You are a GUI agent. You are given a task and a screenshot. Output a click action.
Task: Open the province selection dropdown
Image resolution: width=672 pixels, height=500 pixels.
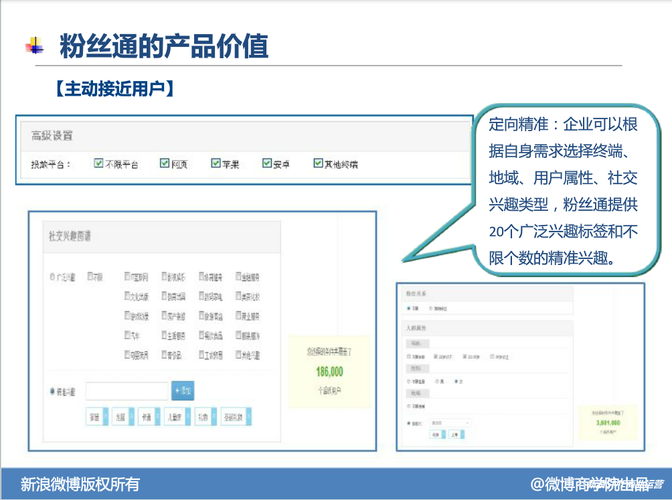450,423
